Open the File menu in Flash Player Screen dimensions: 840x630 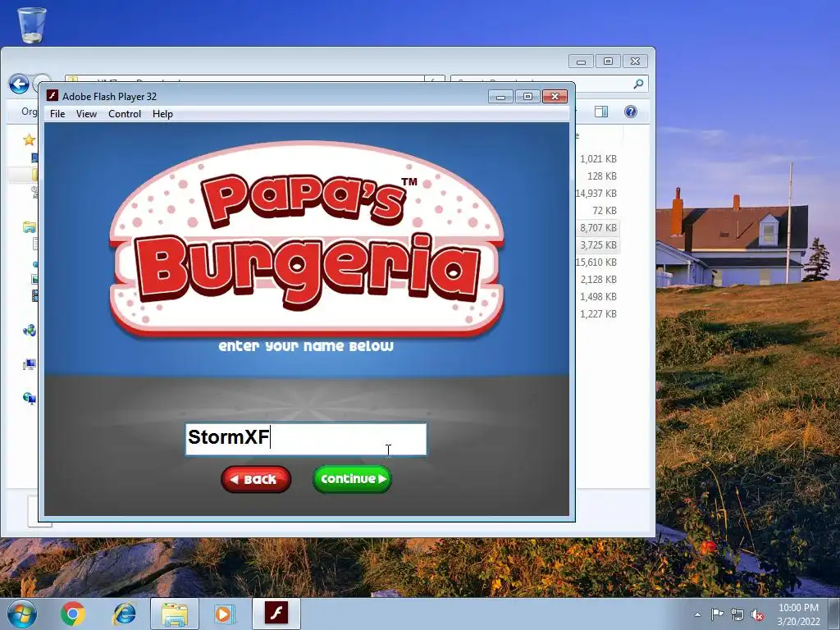pos(57,113)
